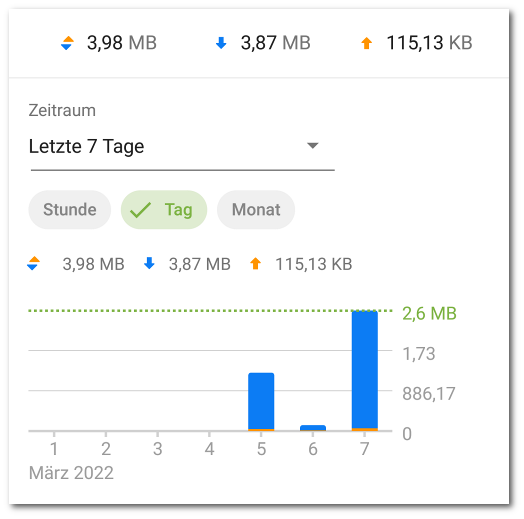
Task: Click the blue bar for day 5
Action: (x=261, y=401)
